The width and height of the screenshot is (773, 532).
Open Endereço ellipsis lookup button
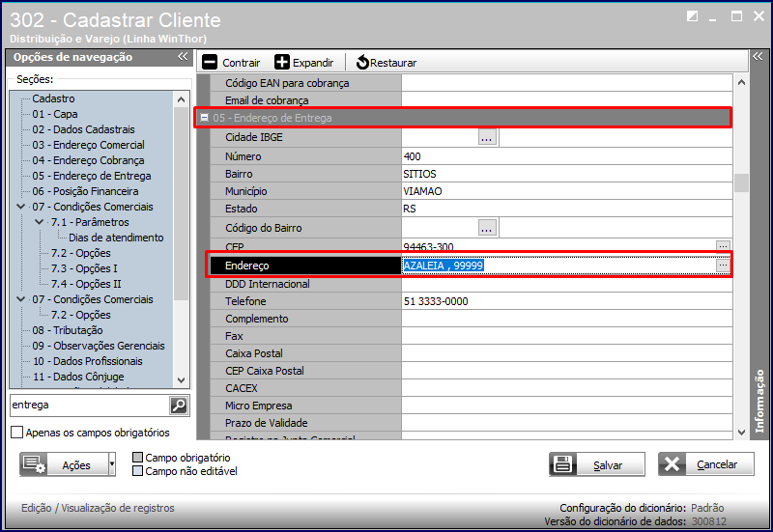(723, 266)
